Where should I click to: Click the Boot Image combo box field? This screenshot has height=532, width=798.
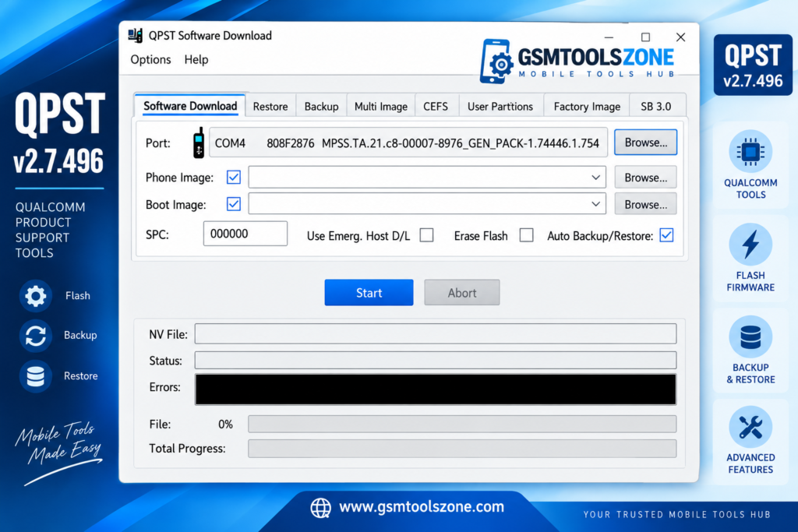pyautogui.click(x=427, y=204)
